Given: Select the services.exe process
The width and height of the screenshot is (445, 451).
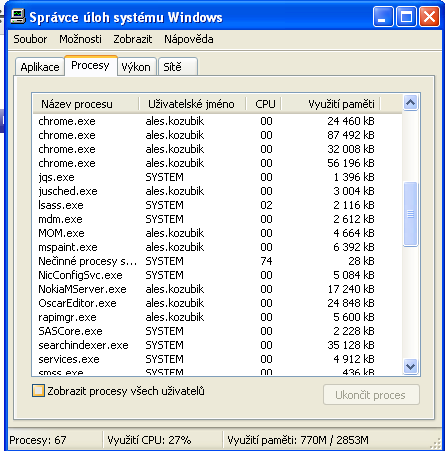Looking at the screenshot, I should tap(217, 359).
